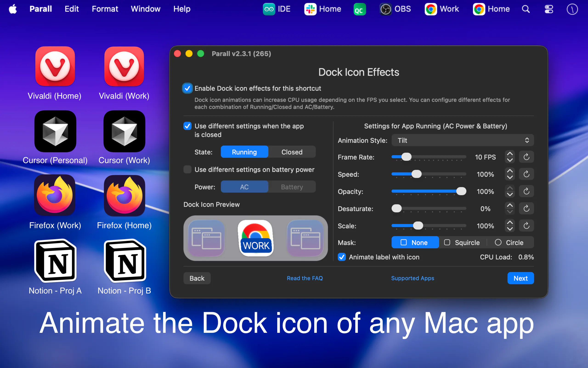Screen dimensions: 588x368
Task: Open the Firefox (Home) icon
Action: (x=124, y=195)
